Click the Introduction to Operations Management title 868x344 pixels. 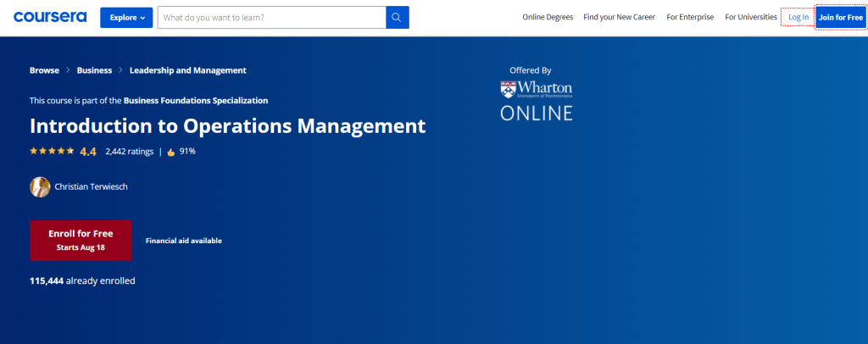[x=227, y=126]
